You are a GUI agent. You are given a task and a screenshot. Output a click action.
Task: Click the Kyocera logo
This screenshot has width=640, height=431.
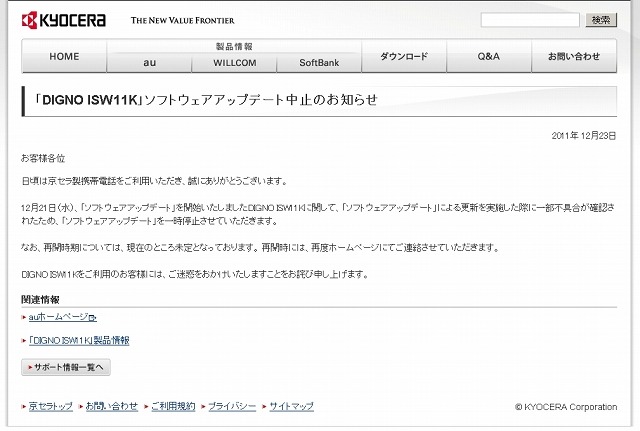click(64, 20)
